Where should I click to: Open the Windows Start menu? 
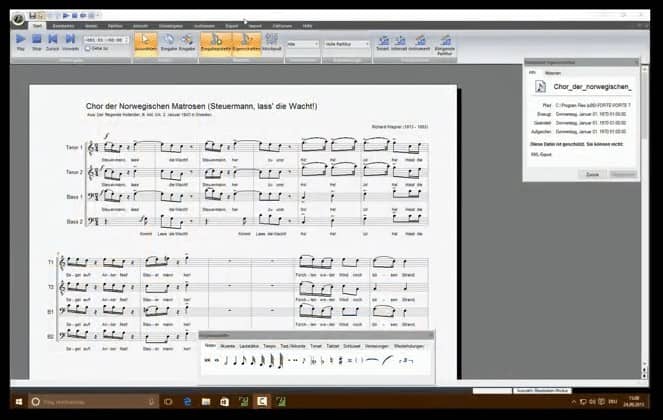tap(19, 402)
